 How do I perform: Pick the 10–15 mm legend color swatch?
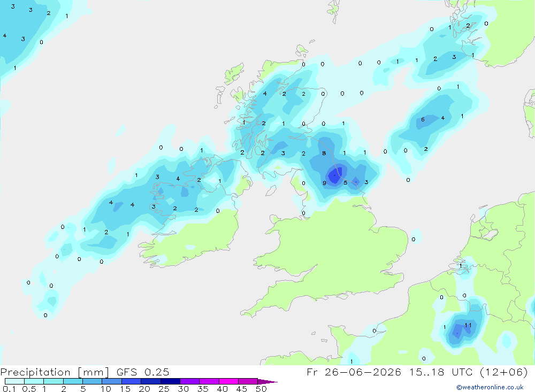tap(112, 381)
